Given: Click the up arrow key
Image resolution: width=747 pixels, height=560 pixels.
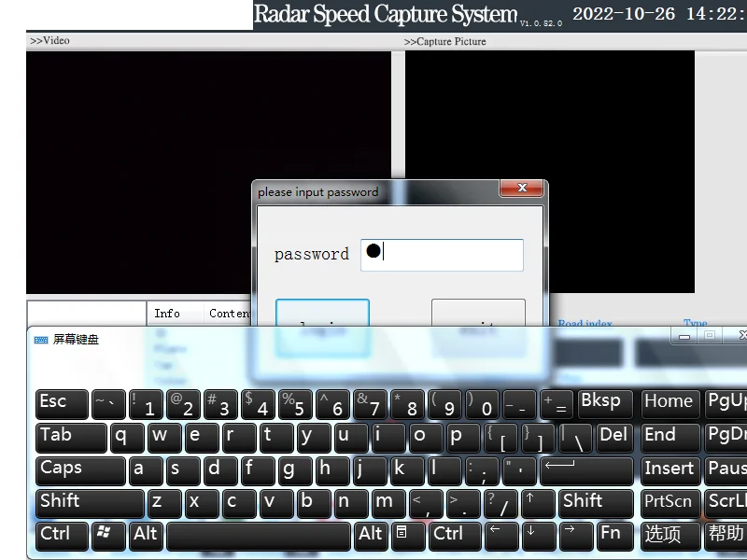Looking at the screenshot, I should pos(539,503).
